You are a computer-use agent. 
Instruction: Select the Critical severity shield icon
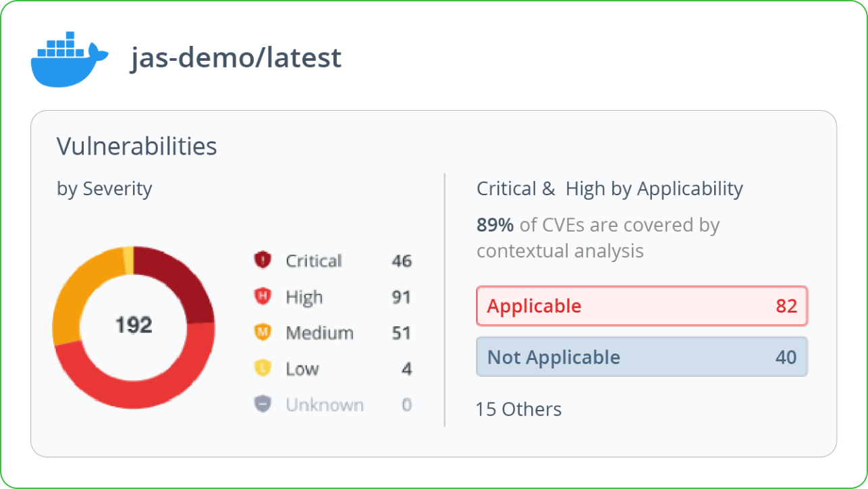click(262, 260)
